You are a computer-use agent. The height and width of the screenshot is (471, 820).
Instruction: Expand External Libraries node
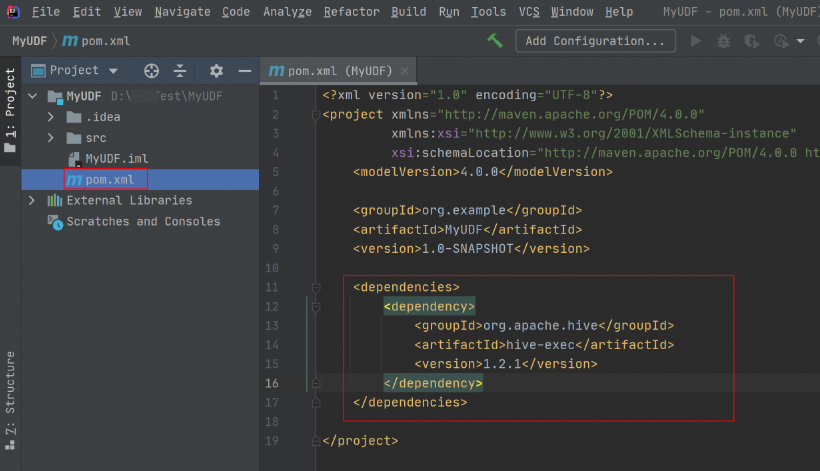32,200
